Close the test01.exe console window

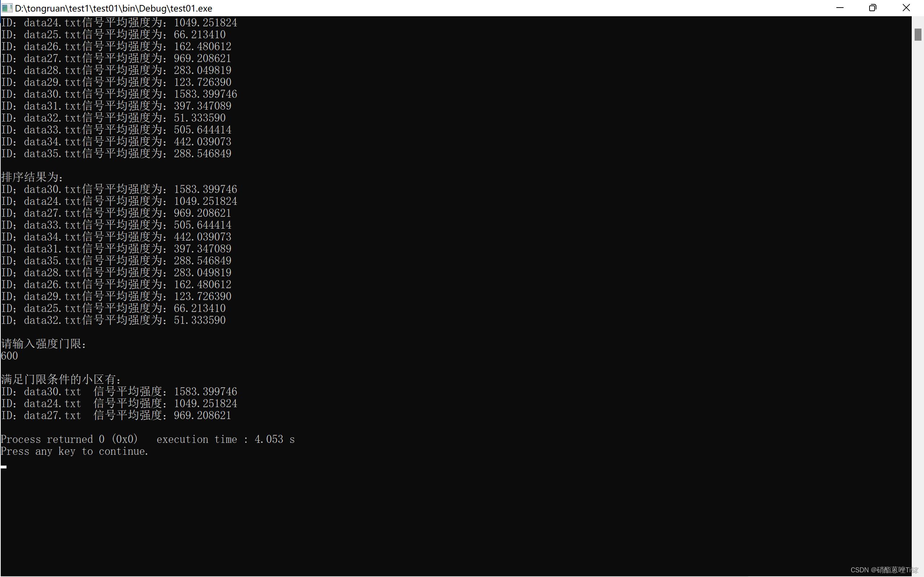pyautogui.click(x=906, y=8)
